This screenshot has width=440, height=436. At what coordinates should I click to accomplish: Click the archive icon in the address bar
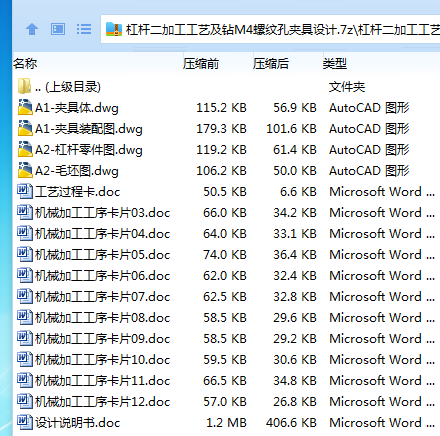pyautogui.click(x=114, y=29)
